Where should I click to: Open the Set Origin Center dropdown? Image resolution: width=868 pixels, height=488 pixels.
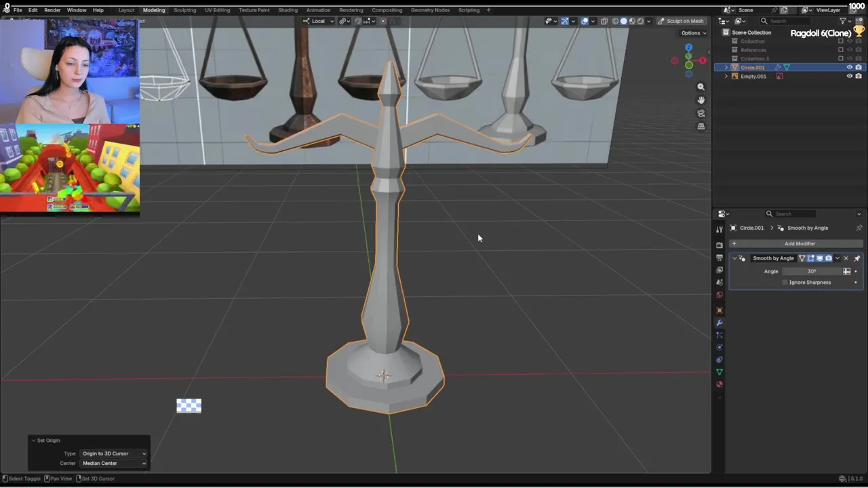(114, 463)
